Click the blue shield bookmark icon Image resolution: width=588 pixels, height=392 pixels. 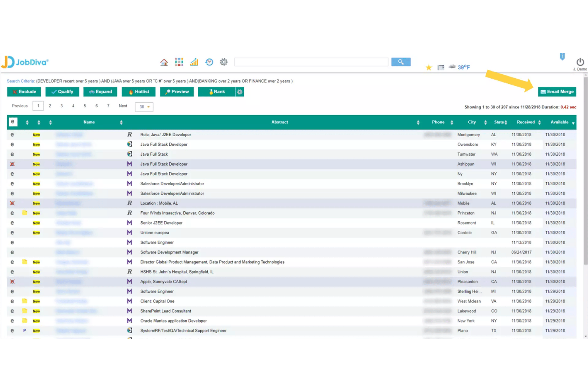tap(562, 57)
